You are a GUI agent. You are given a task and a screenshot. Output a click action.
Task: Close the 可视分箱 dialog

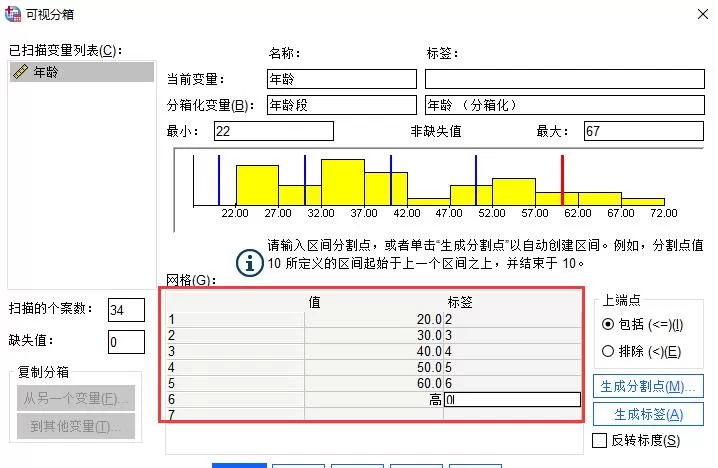point(703,14)
